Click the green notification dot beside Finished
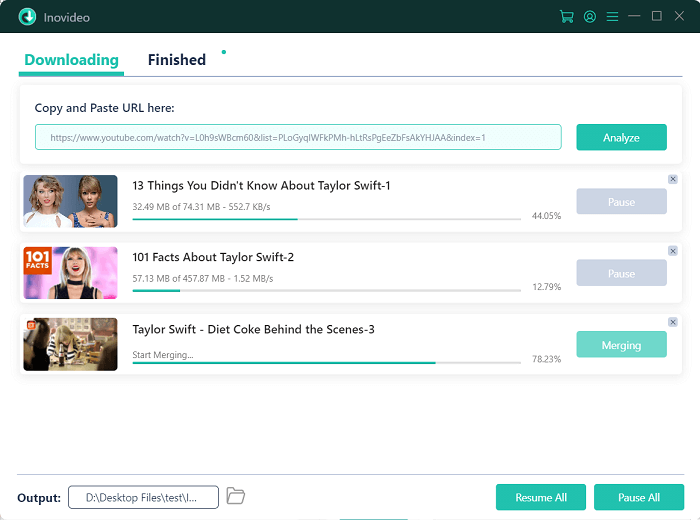This screenshot has height=520, width=700. coord(224,52)
